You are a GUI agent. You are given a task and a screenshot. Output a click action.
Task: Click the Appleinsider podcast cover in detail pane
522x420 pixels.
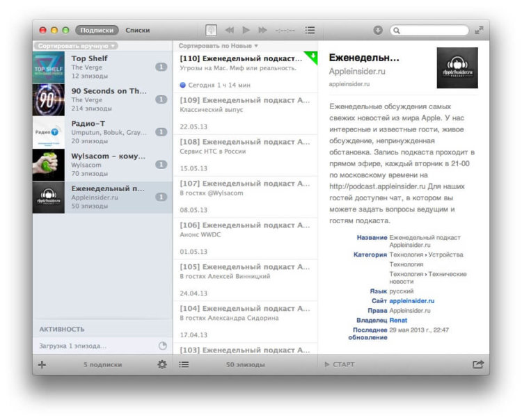tap(457, 68)
